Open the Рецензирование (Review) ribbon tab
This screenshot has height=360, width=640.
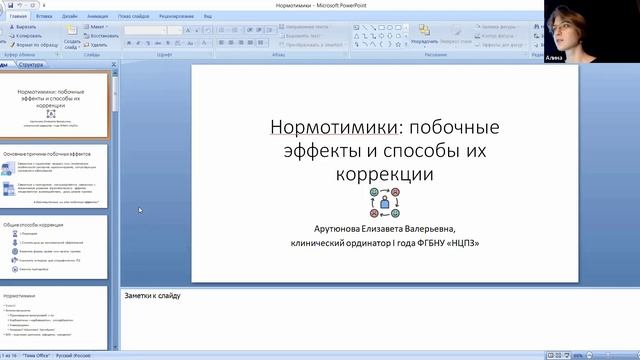click(x=176, y=16)
